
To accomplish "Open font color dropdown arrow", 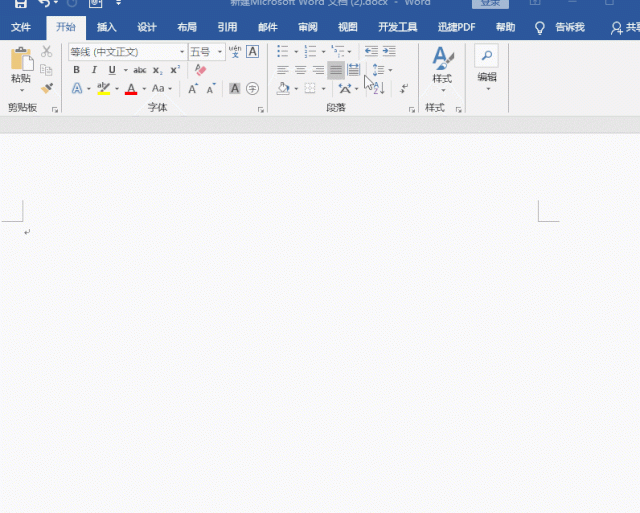I will [x=144, y=89].
